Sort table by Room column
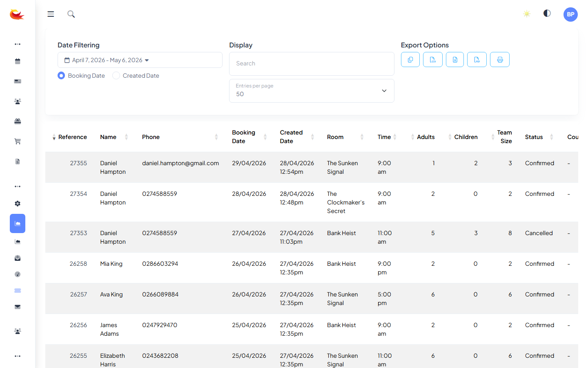Viewport: 588px width, 368px height. pos(345,137)
